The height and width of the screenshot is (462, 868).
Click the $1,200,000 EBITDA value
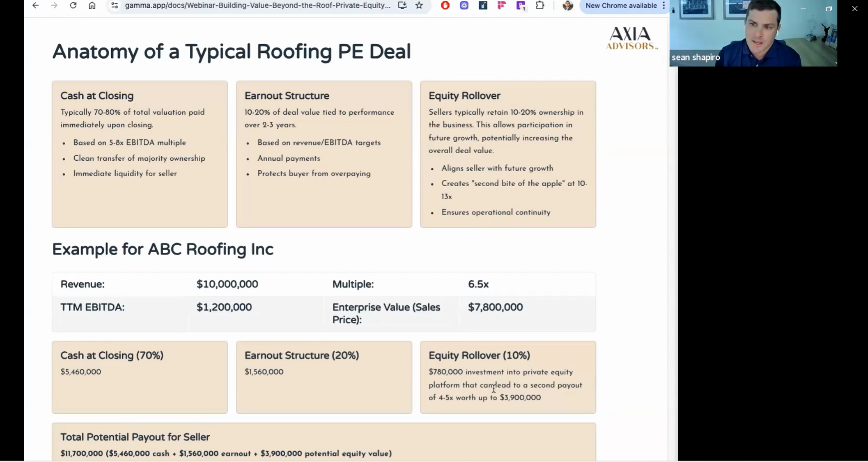pos(224,307)
